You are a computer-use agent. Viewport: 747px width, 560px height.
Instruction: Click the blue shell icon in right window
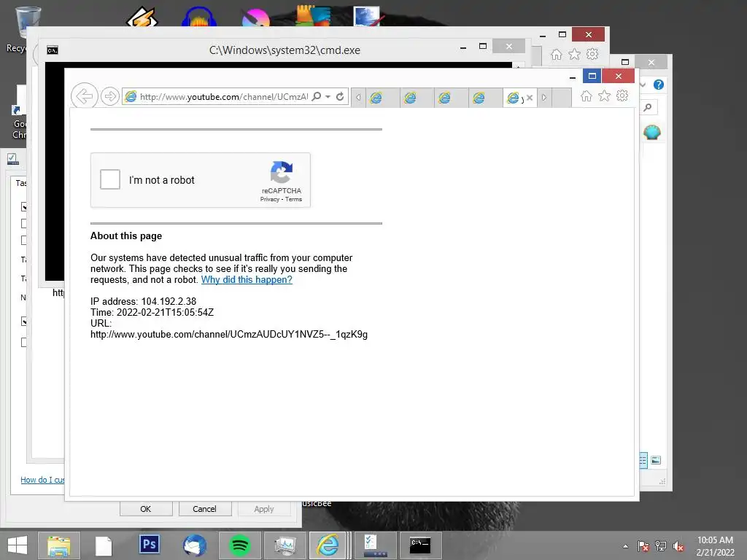[x=651, y=132]
